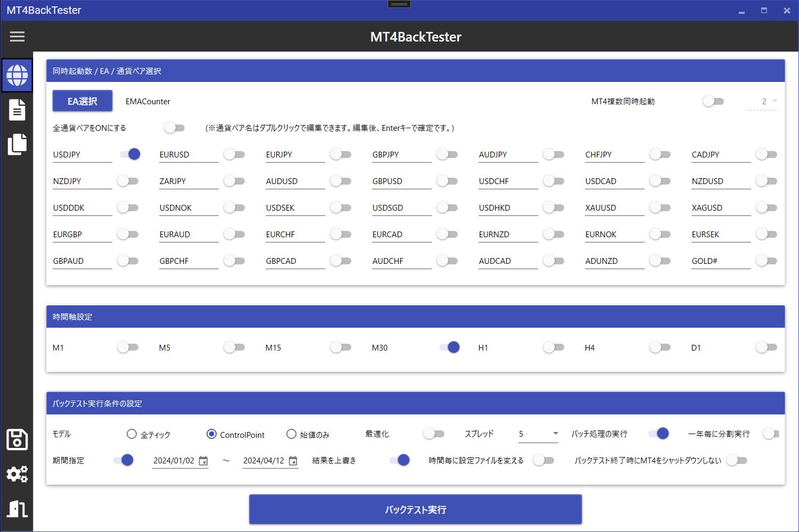Toggle the バッチ処理の実行 switch
This screenshot has height=532, width=799.
[x=658, y=434]
